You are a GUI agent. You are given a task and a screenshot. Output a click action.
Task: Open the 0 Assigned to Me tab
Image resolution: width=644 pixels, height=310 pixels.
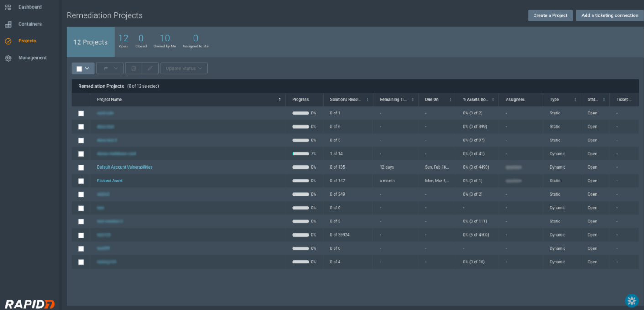tap(195, 41)
